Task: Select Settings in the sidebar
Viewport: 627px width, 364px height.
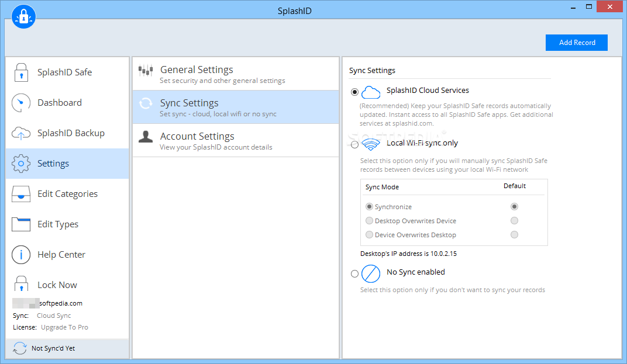Action: point(67,164)
